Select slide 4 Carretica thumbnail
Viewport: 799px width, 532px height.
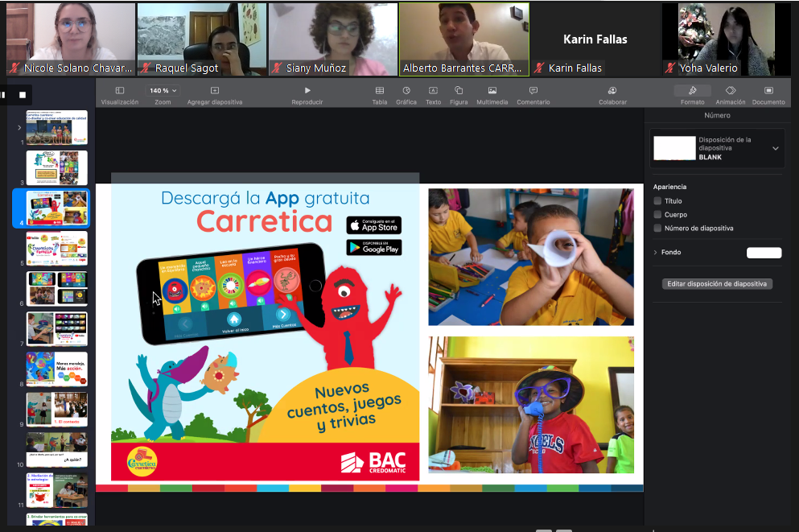pyautogui.click(x=56, y=208)
